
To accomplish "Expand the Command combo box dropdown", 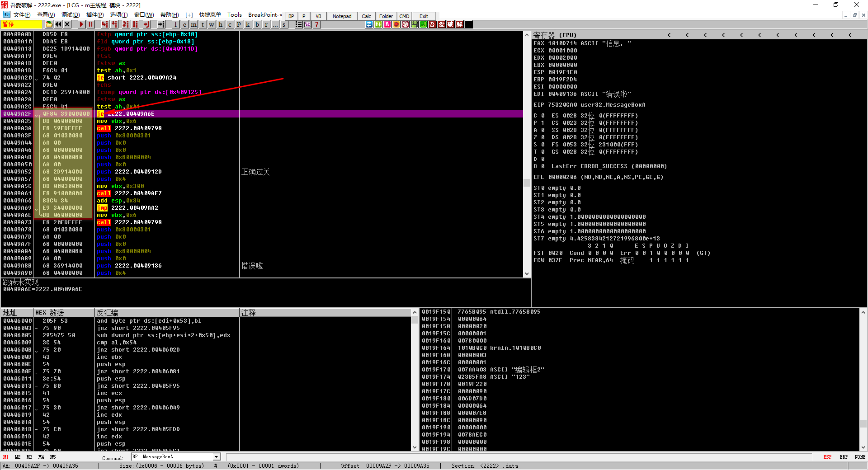I will pos(217,457).
